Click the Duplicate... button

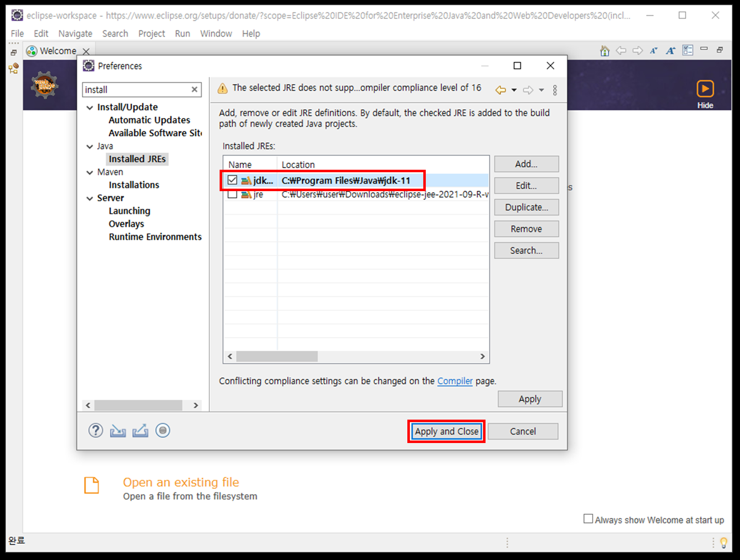point(526,207)
